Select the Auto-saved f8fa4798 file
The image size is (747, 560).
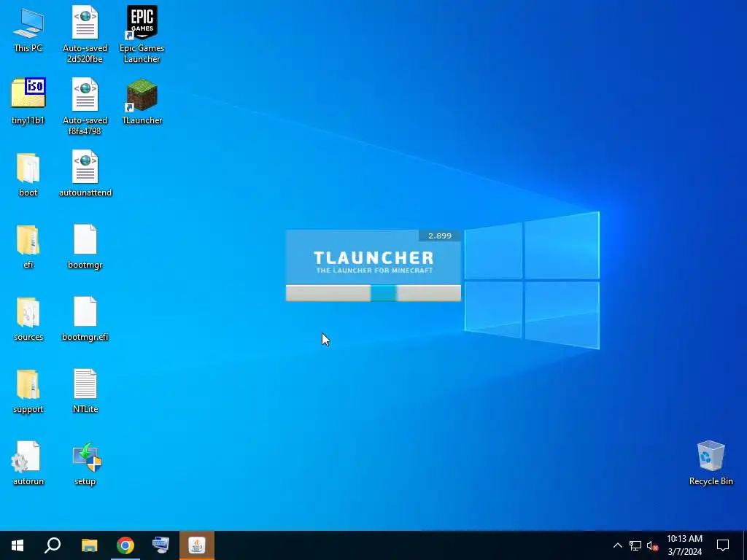point(85,106)
